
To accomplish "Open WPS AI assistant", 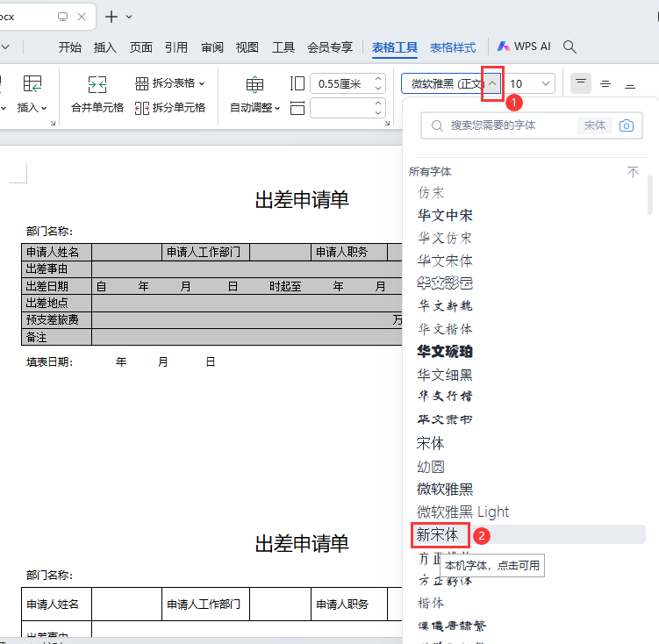I will point(524,47).
